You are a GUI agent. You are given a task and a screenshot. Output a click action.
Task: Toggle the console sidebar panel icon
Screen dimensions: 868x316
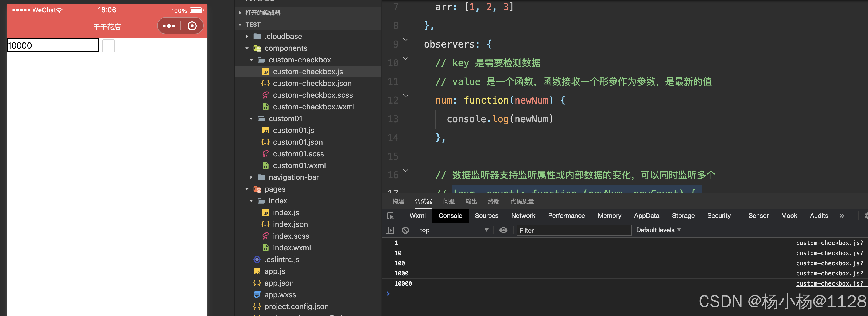[x=390, y=230]
